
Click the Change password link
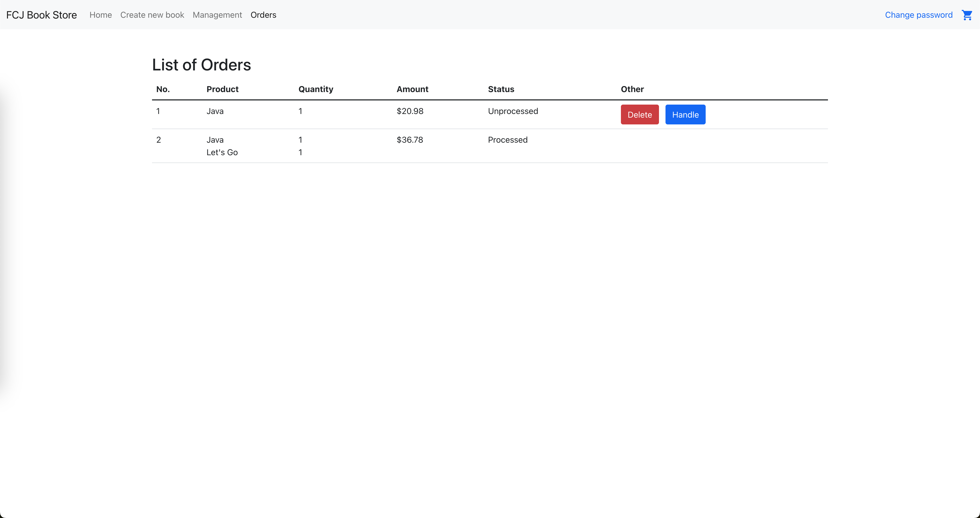click(918, 15)
